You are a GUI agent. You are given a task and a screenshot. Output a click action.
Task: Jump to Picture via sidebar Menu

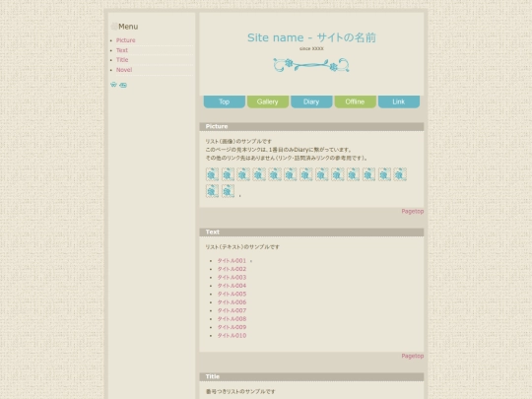(125, 40)
